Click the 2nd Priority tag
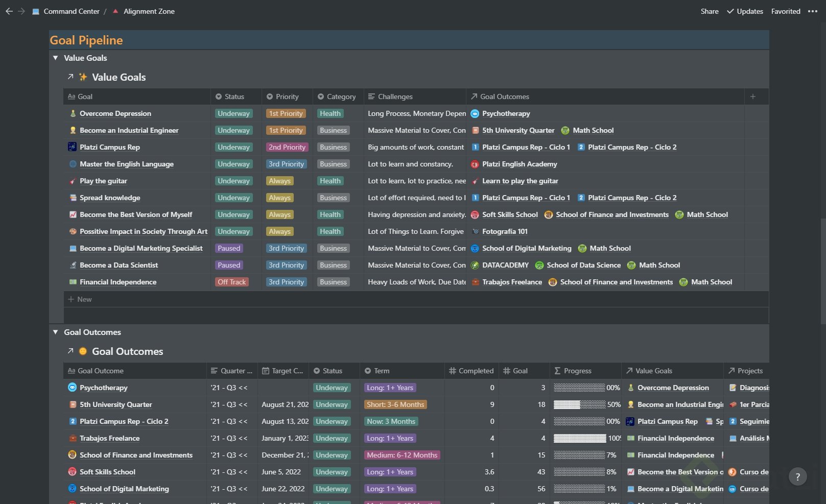The width and height of the screenshot is (826, 504). tap(287, 147)
